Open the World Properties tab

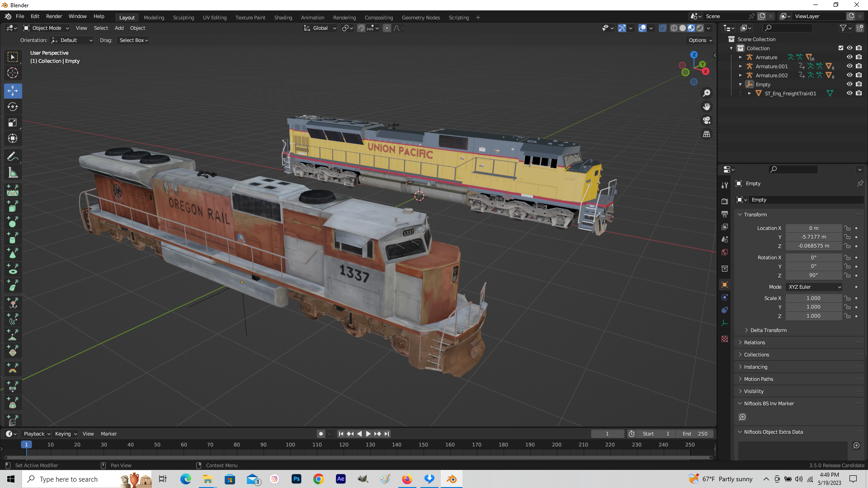coord(725,252)
